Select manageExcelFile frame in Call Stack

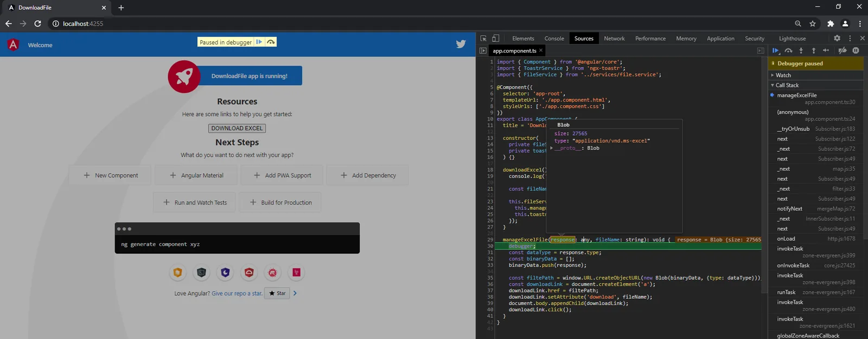pyautogui.click(x=815, y=98)
